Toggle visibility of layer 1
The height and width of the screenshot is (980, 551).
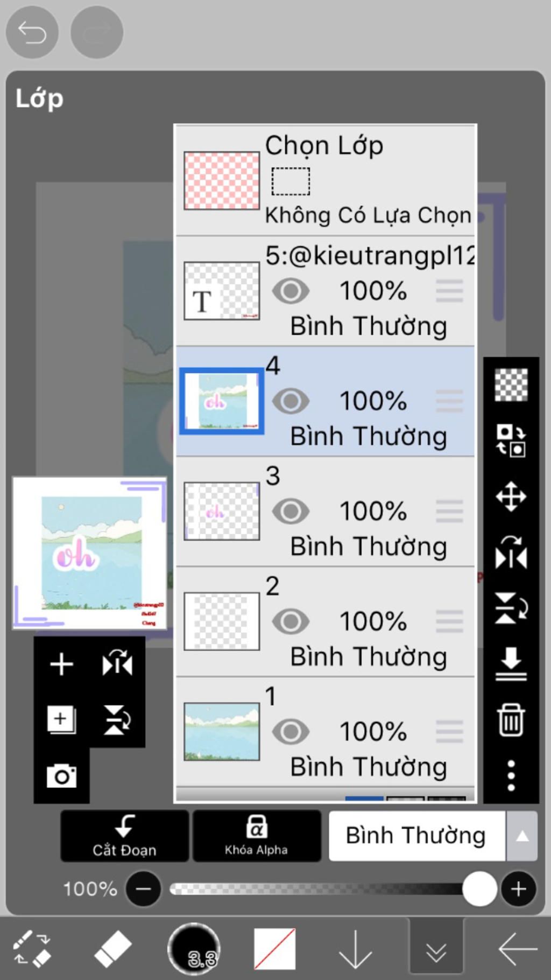[x=291, y=732]
